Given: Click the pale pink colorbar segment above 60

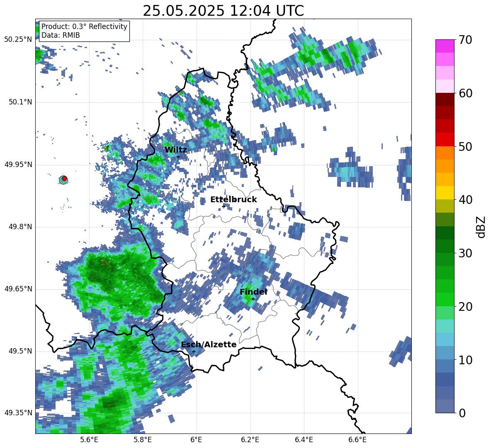Looking at the screenshot, I should (445, 86).
